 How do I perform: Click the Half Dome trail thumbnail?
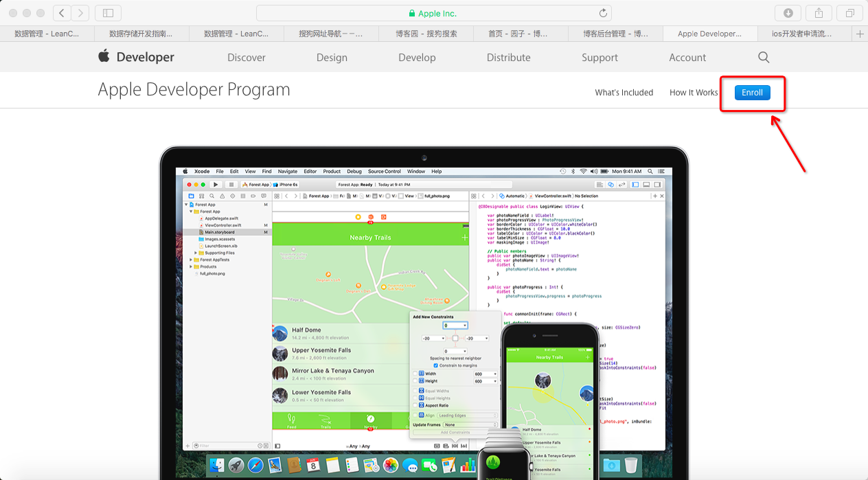[x=279, y=333]
